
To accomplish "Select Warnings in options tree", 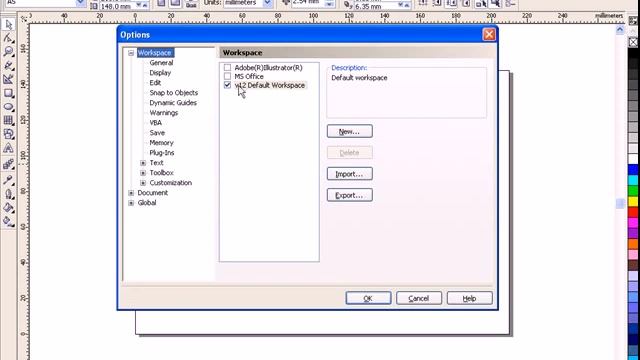I will point(164,113).
